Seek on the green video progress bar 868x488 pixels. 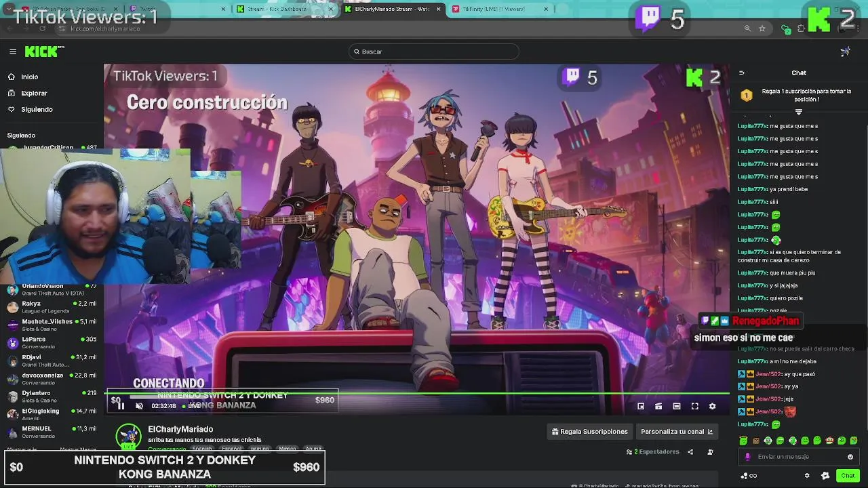417,393
